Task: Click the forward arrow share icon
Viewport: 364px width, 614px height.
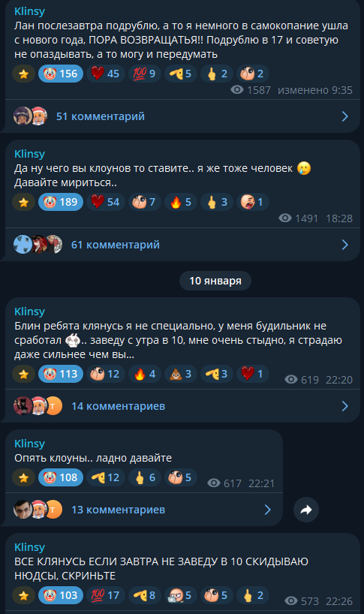Action: click(306, 510)
